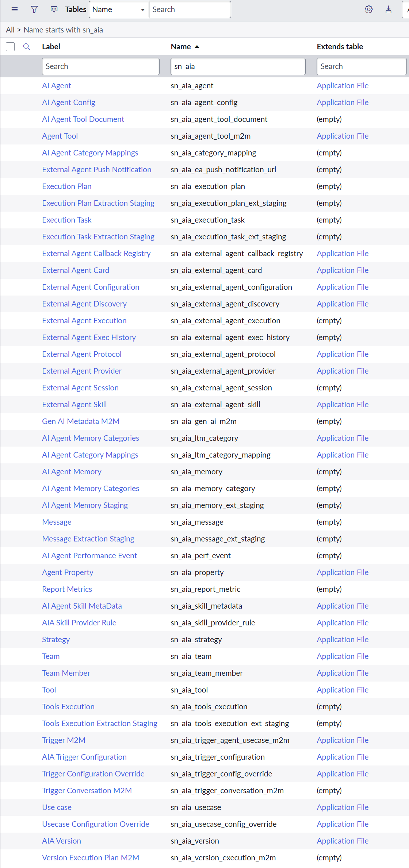Open the list personalize gear icon
Screen dimensions: 409x868
pyautogui.click(x=369, y=9)
